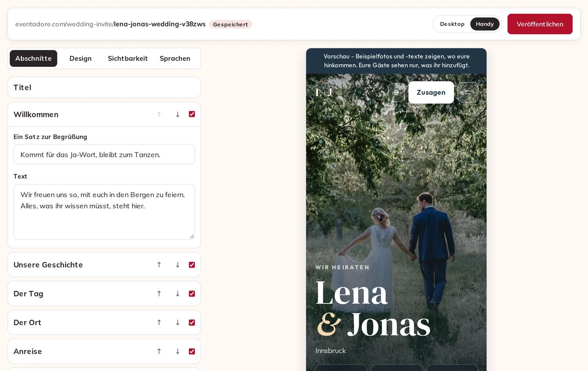Image resolution: width=588 pixels, height=371 pixels.
Task: Move Der Ort section down
Action: tap(178, 322)
